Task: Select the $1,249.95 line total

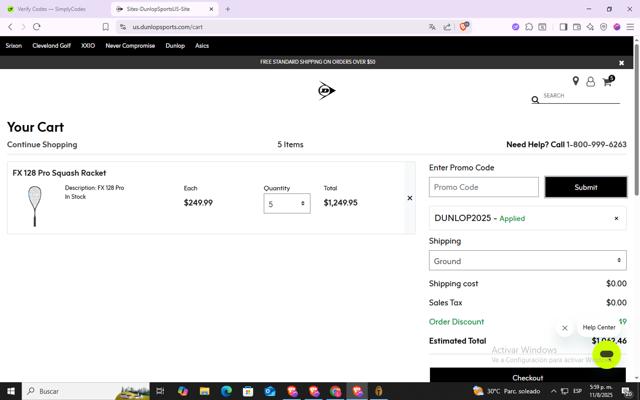Action: click(x=340, y=203)
